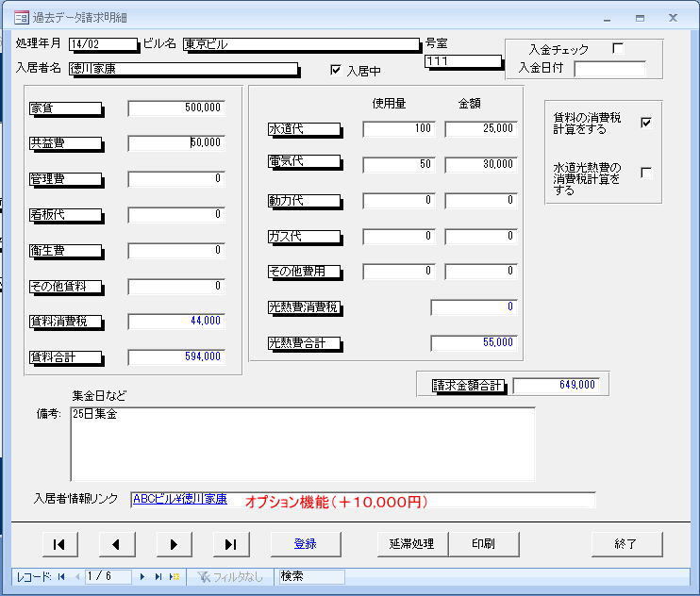This screenshot has height=596, width=700.
Task: Click the 水道代 label box
Action: pos(304,129)
